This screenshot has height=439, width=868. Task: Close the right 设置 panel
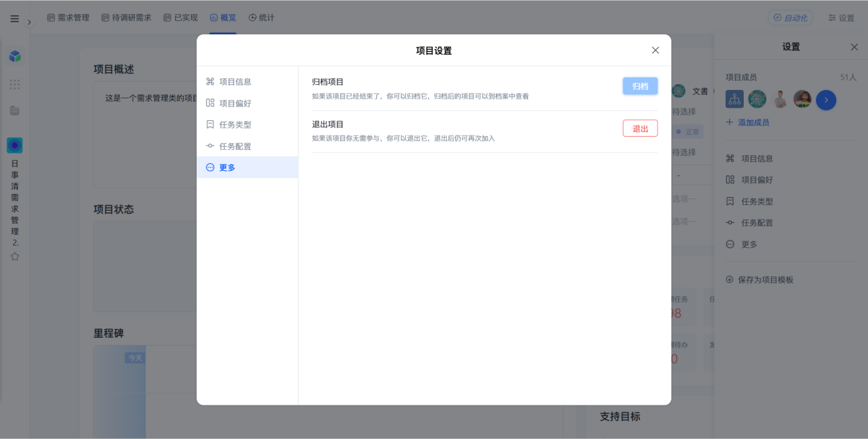click(x=854, y=47)
